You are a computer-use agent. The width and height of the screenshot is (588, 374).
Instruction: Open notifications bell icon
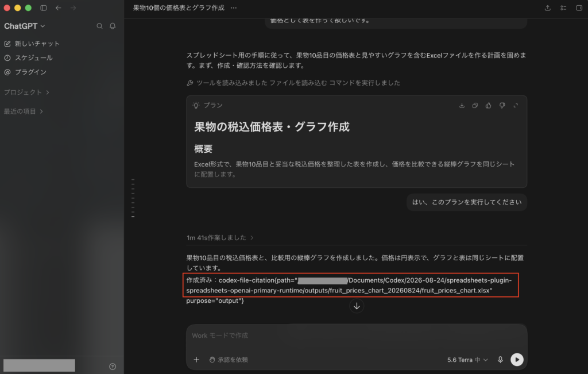[x=113, y=26]
